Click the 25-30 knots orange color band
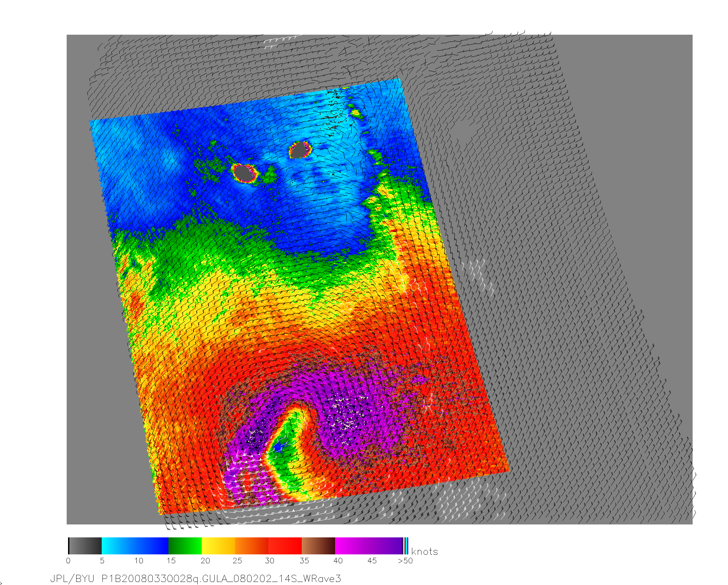The height and width of the screenshot is (585, 728). pos(252,546)
